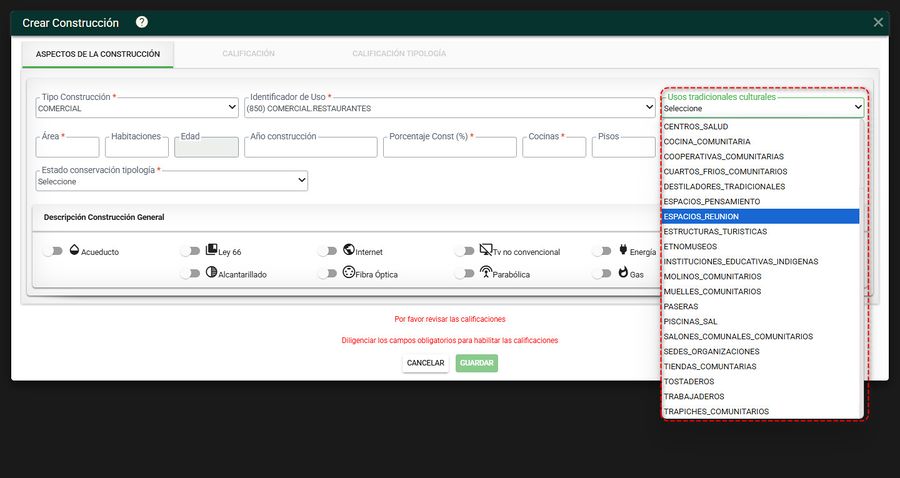Select MUELLES_COMUNITARIOS option
Screen dimensions: 900x478
pos(761,291)
